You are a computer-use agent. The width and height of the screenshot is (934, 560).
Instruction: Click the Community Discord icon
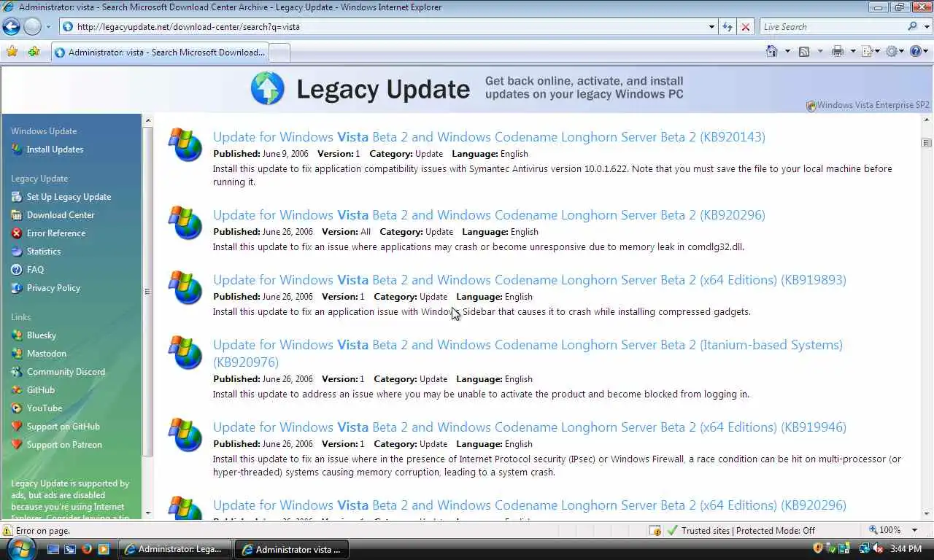click(17, 372)
